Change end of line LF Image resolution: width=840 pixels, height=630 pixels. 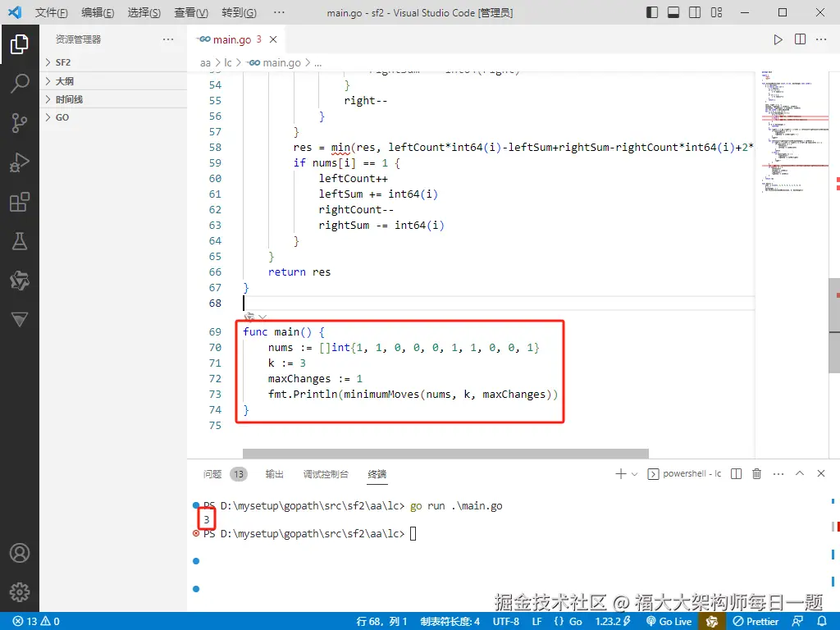536,622
